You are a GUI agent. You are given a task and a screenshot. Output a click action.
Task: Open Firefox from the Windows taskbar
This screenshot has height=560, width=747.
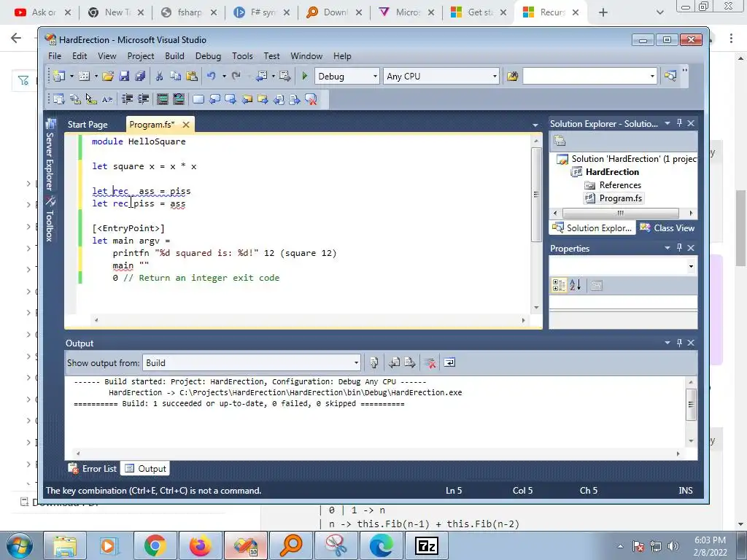point(200,545)
